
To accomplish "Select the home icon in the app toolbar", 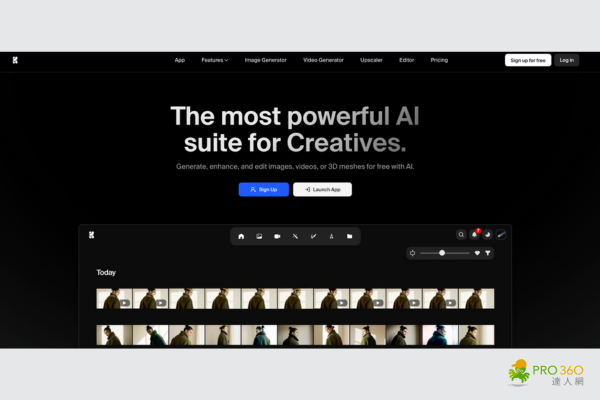I will [241, 236].
